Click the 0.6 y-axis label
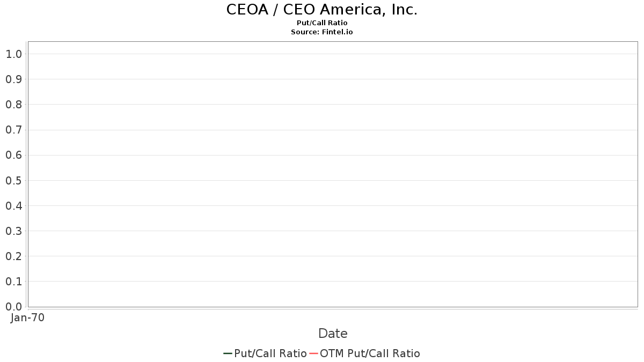Viewport: 644px width, 362px height. pyautogui.click(x=14, y=156)
